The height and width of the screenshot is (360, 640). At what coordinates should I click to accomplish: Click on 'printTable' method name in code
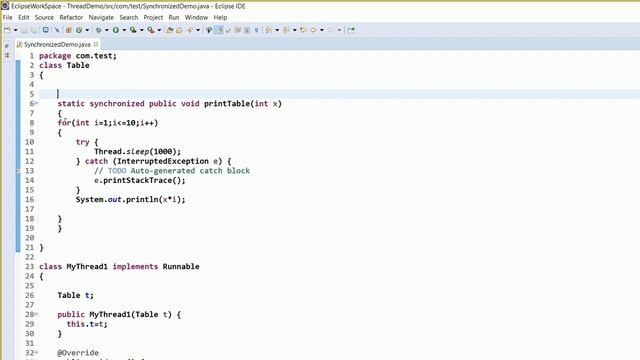[227, 104]
